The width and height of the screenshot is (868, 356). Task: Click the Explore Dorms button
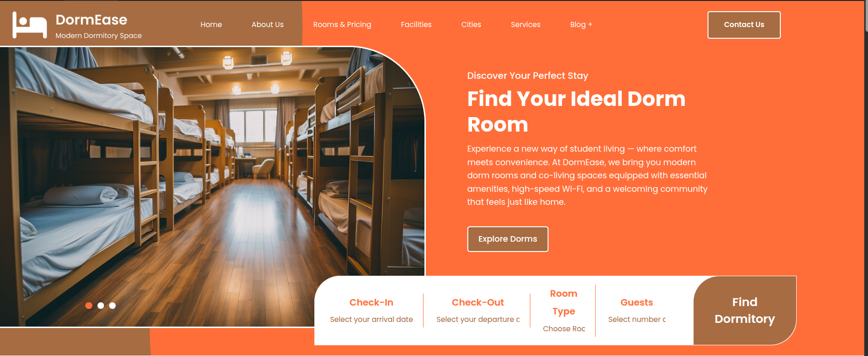pos(507,239)
